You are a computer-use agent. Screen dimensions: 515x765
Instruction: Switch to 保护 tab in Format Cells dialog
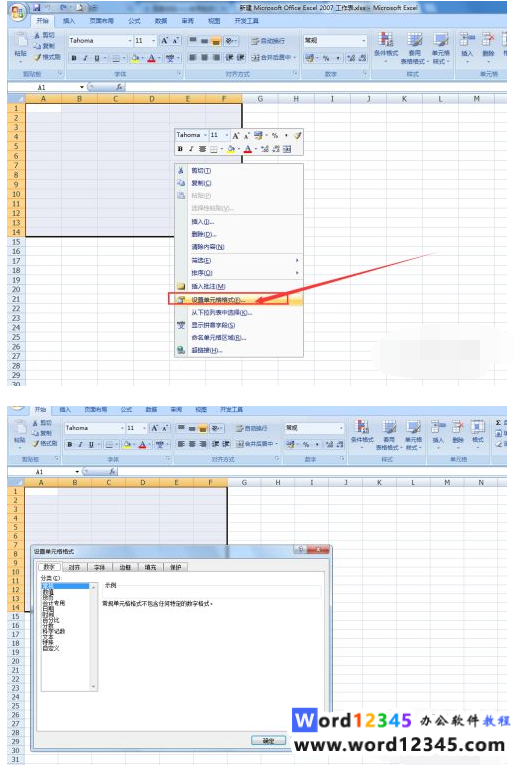click(176, 567)
